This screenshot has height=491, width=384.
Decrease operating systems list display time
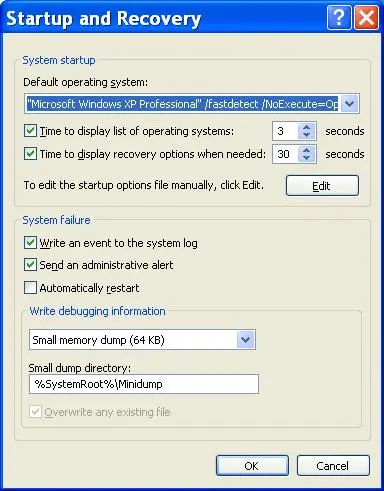point(307,135)
